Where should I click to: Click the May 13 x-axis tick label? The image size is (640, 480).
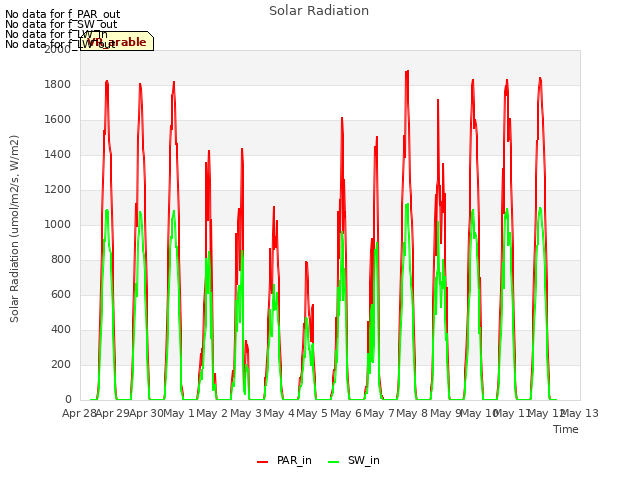pyautogui.click(x=580, y=413)
